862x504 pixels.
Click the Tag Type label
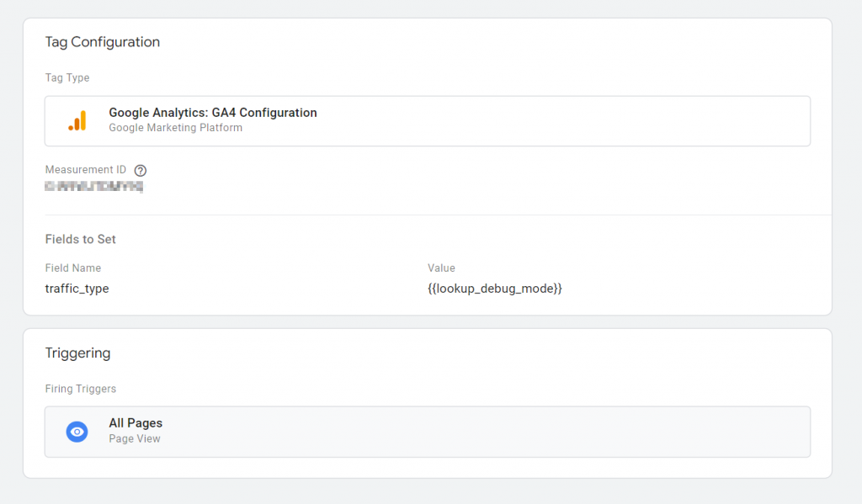(67, 77)
